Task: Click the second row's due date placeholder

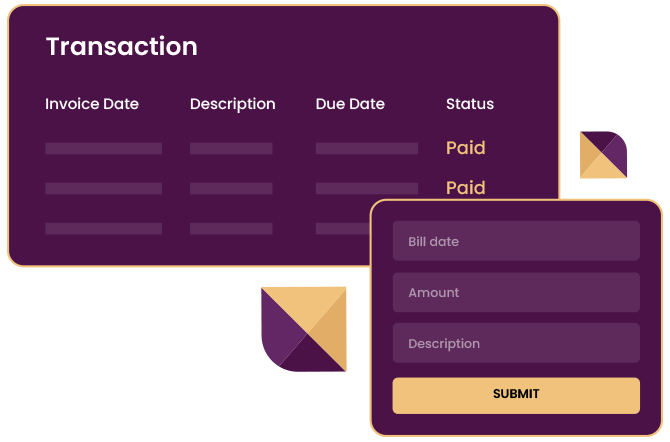Action: pyautogui.click(x=366, y=189)
